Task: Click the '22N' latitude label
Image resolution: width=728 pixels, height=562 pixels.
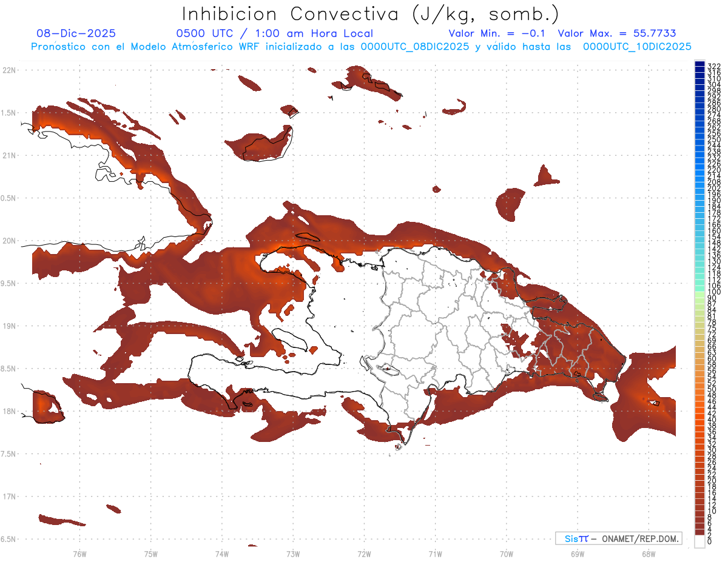Action: (8, 70)
